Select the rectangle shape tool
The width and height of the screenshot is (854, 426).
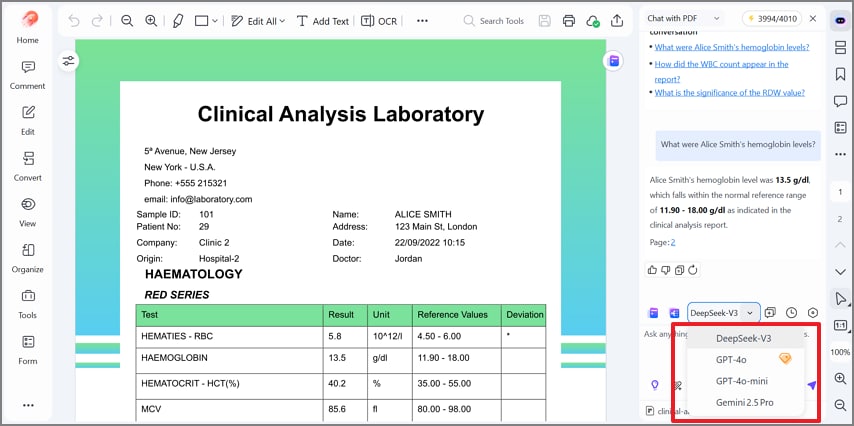pyautogui.click(x=202, y=21)
